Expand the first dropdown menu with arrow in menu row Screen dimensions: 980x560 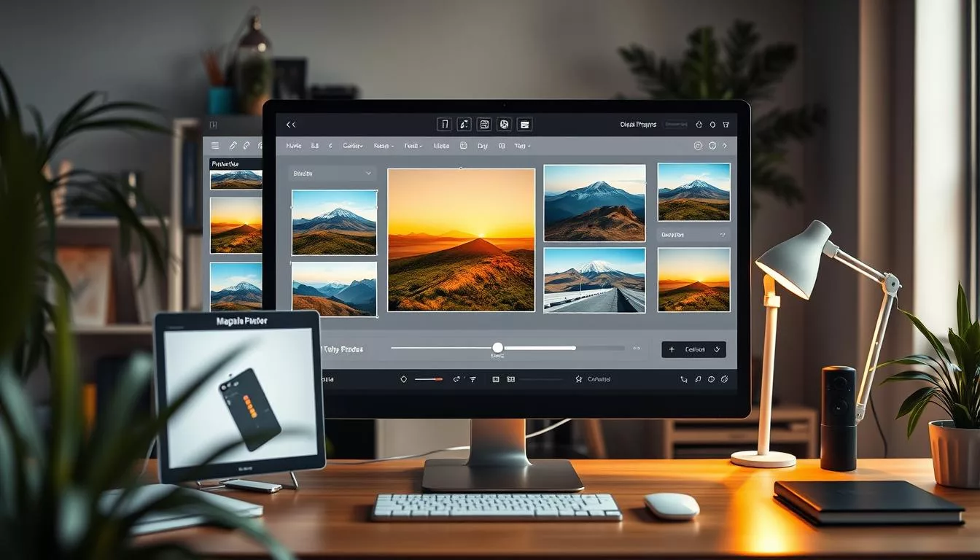click(x=353, y=146)
